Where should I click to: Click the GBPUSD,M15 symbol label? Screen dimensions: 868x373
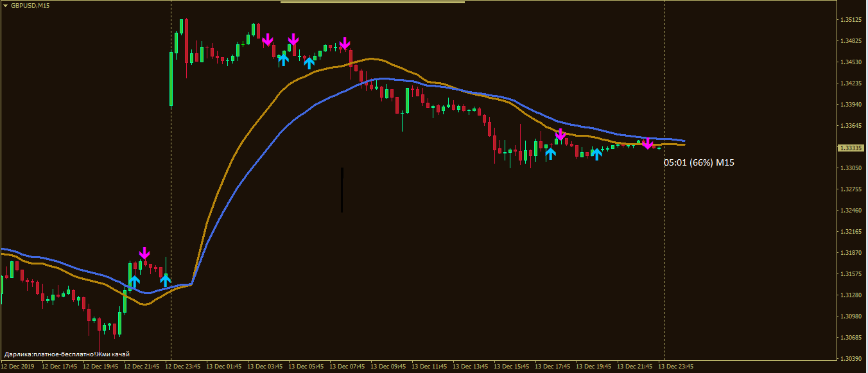30,5
